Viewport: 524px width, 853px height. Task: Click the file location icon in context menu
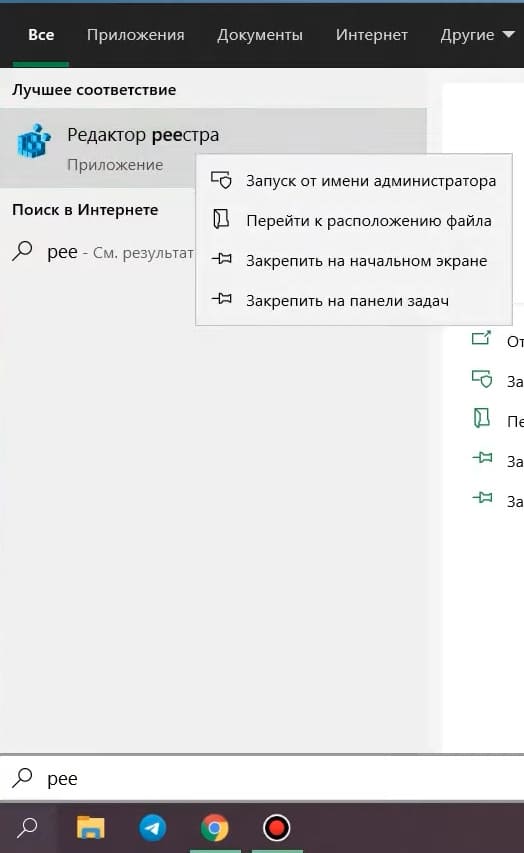point(221,219)
